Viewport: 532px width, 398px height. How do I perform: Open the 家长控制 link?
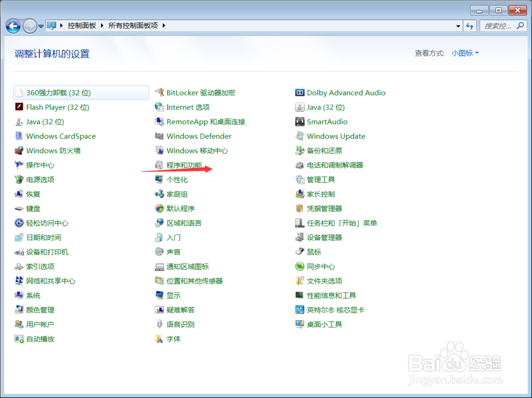[321, 194]
